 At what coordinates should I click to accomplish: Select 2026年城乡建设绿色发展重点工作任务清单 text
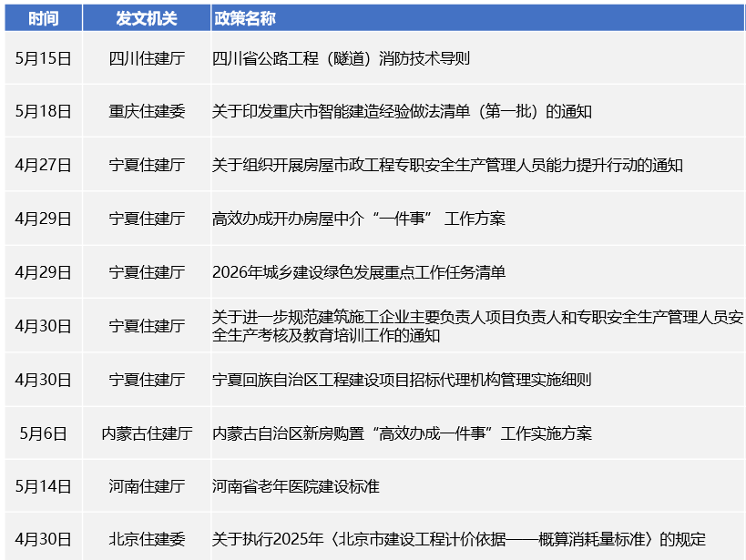click(358, 272)
